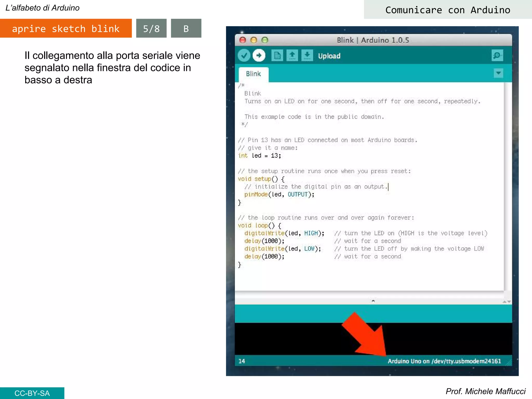Expand the tab menu dropdown arrow
This screenshot has height=399, width=532.
point(498,73)
